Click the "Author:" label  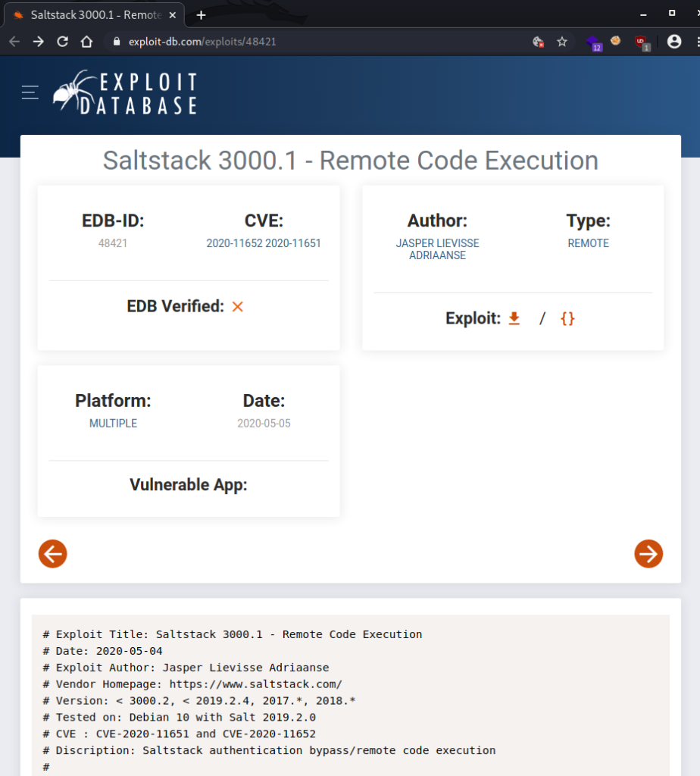click(437, 221)
